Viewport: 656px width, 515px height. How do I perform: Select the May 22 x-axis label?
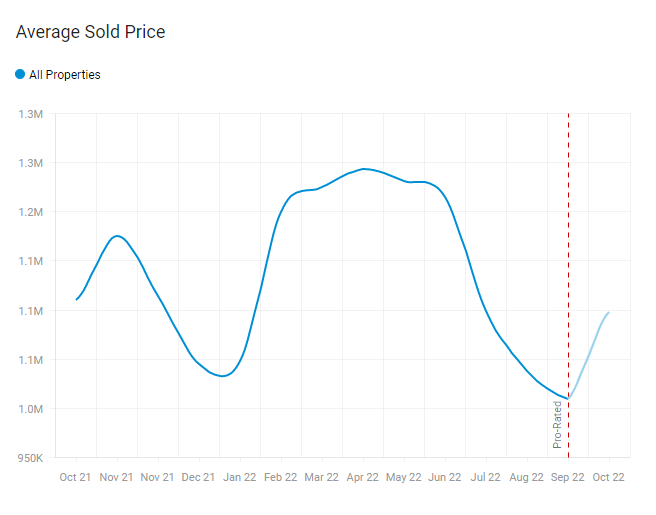tap(404, 477)
